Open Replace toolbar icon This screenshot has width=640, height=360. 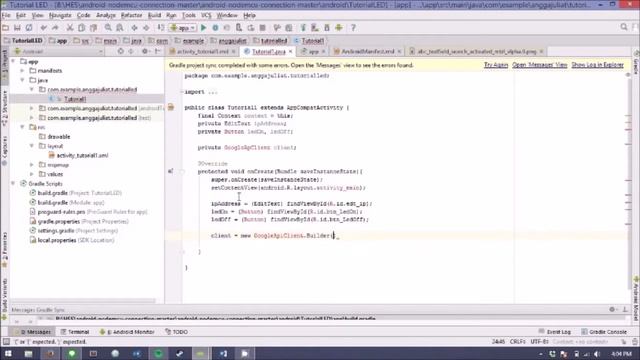(x=120, y=28)
